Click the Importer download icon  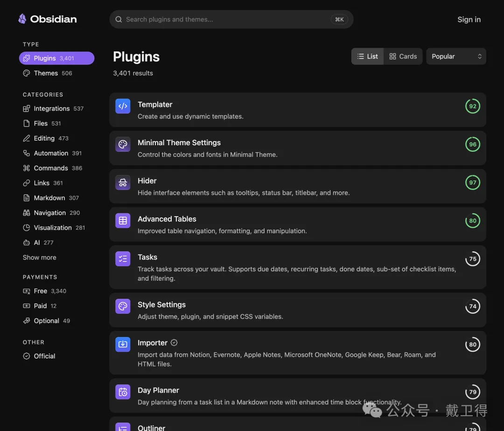tap(123, 345)
